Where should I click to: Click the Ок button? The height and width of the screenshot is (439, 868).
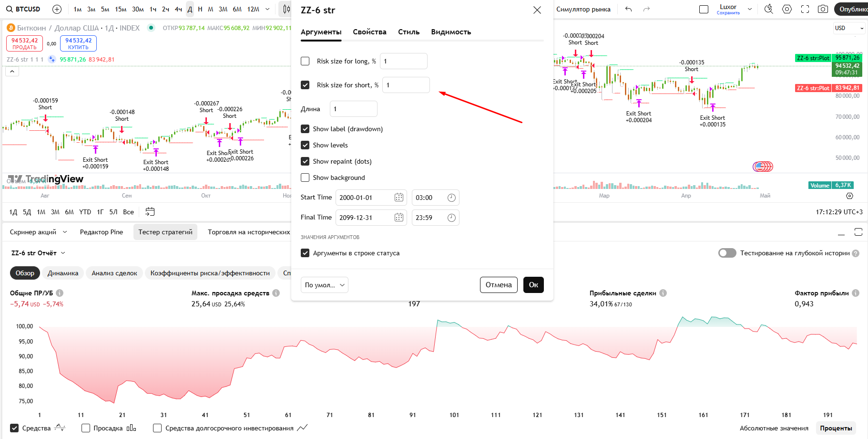(x=533, y=285)
